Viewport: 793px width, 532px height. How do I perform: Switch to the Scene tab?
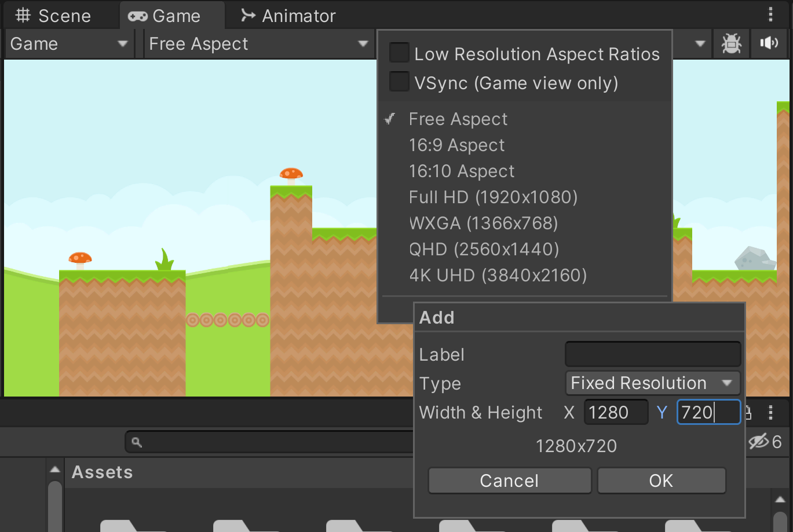click(x=53, y=16)
